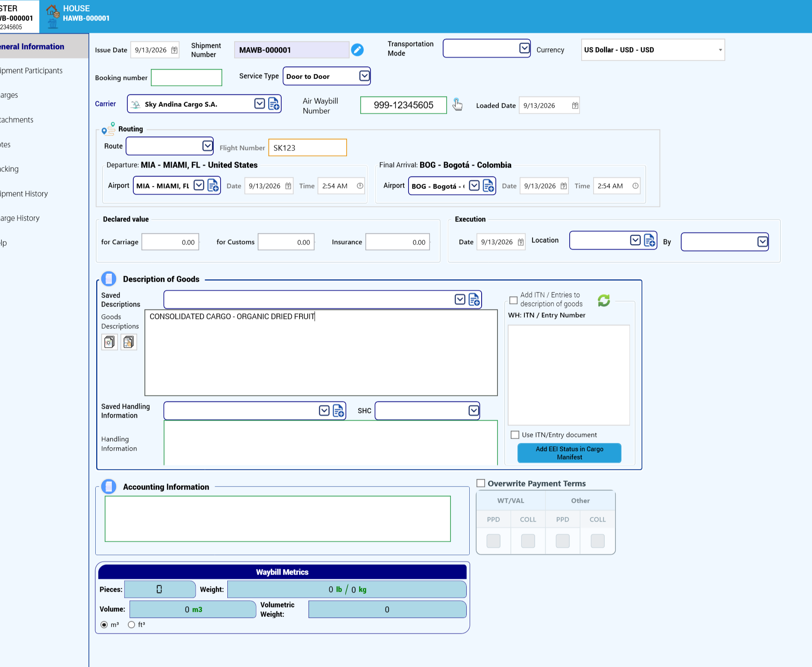Click the green refresh ITN entries icon
The height and width of the screenshot is (667, 812).
(x=604, y=300)
